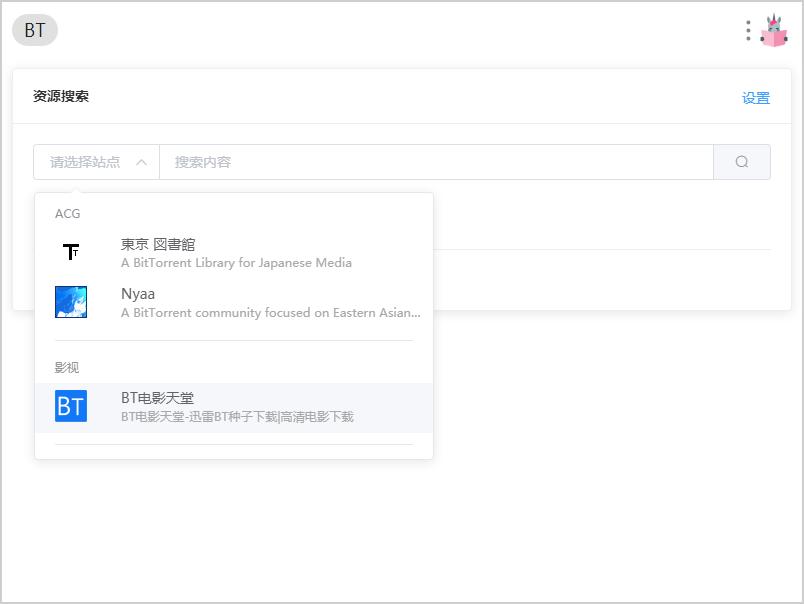
Task: Open the three-dot overflow menu
Action: 747,31
